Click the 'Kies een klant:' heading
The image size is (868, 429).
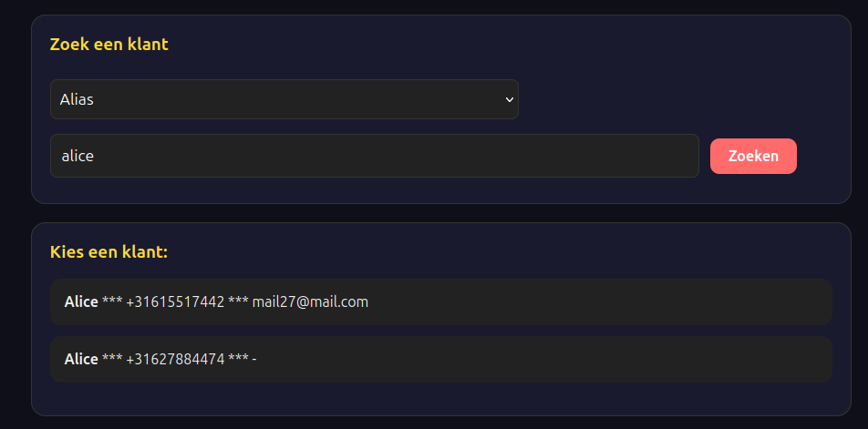pyautogui.click(x=108, y=251)
